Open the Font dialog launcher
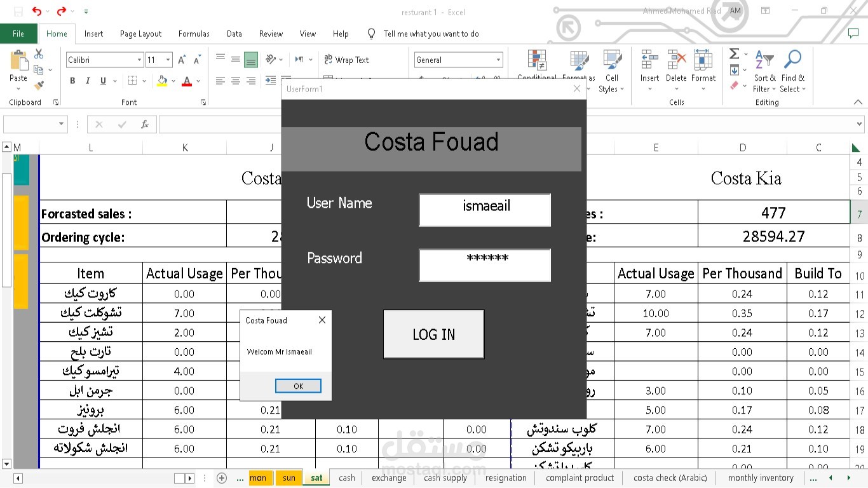Viewport: 868px width, 488px height. point(203,102)
